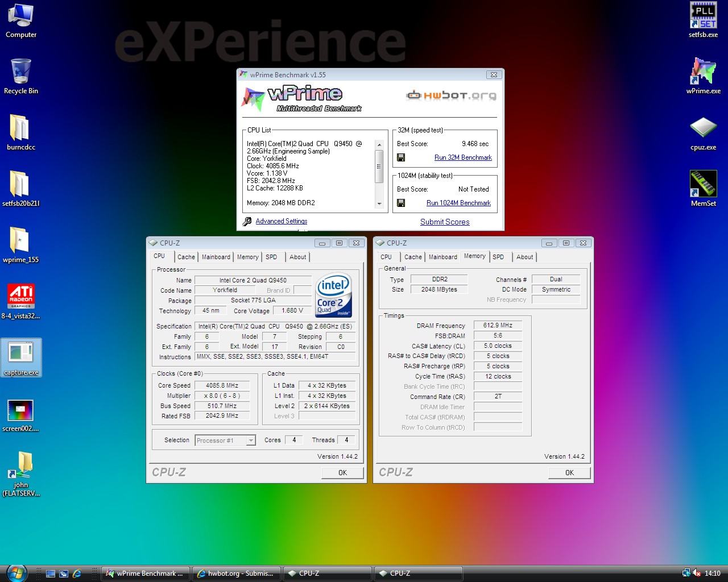Click the Multiplier x 8.0 field
728x582 pixels.
[x=222, y=396]
